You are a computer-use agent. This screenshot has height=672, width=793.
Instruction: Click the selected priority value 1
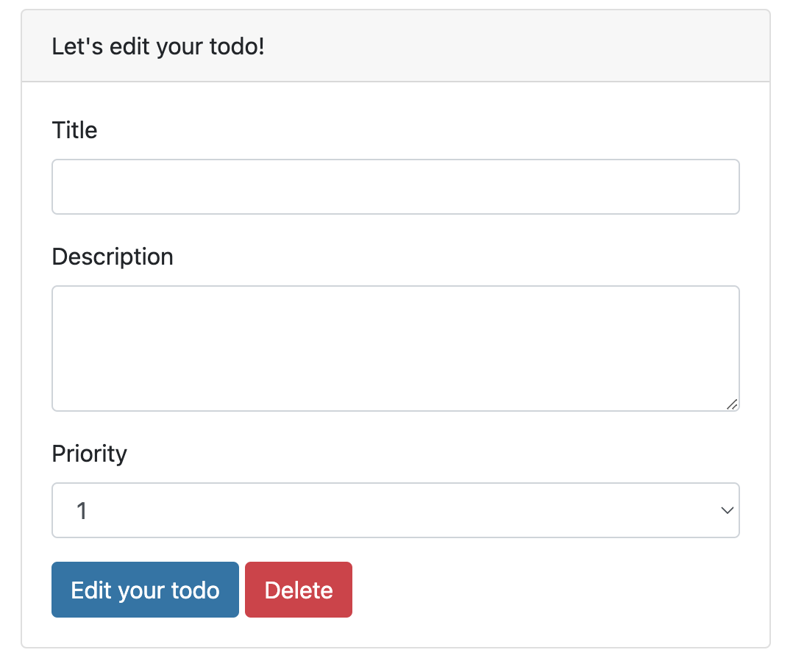[x=82, y=510]
